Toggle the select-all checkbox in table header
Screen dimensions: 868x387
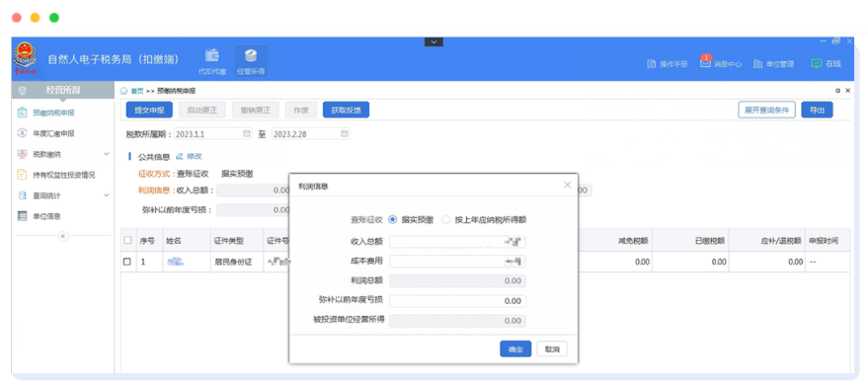[127, 240]
